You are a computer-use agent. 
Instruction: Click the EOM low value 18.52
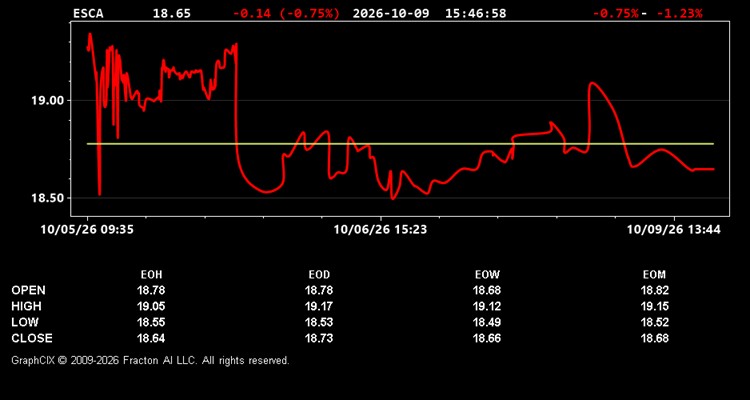654,322
